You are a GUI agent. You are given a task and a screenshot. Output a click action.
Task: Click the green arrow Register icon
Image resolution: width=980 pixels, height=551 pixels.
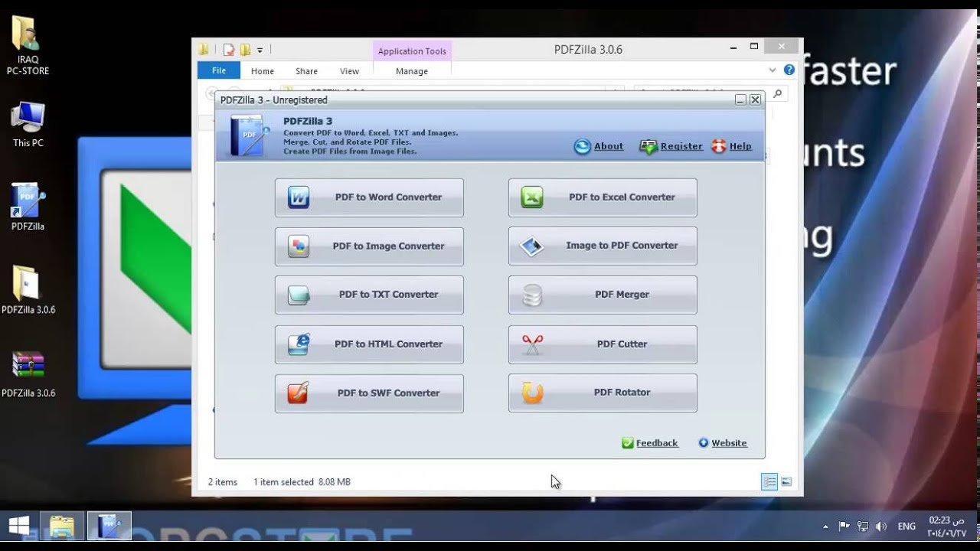(x=648, y=146)
